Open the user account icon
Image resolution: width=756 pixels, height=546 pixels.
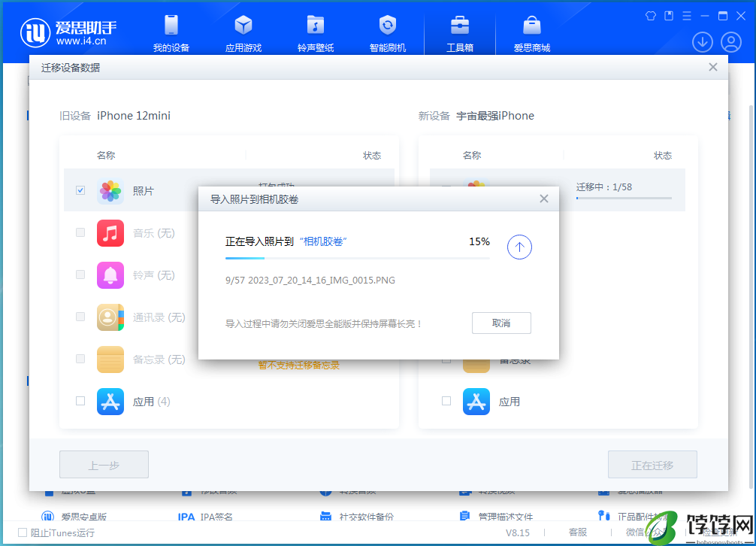pos(731,42)
